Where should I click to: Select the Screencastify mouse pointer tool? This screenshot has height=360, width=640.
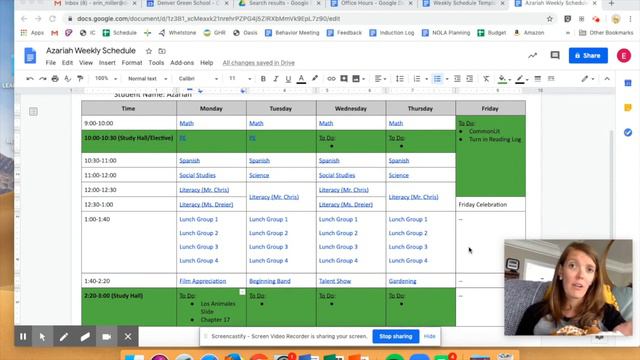point(42,337)
